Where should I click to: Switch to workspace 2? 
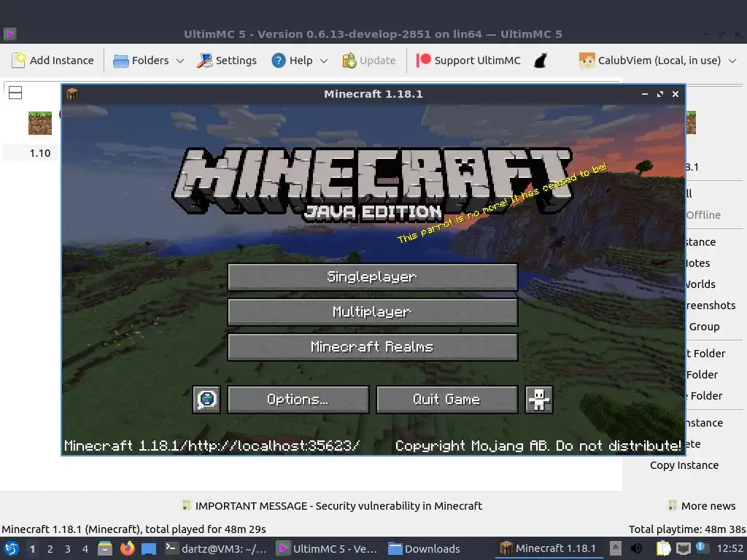[50, 549]
